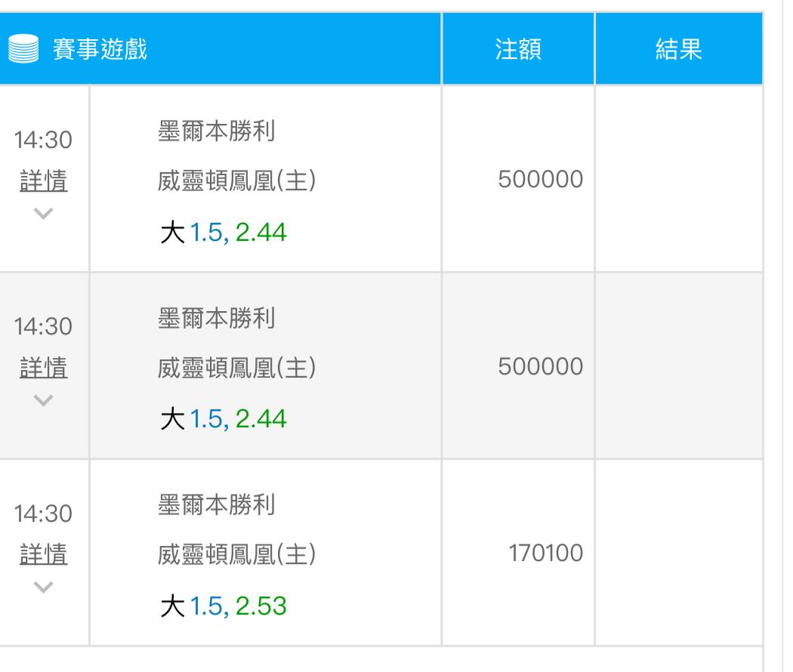Select 威靈頓鳳凰(主) in second row

click(236, 368)
